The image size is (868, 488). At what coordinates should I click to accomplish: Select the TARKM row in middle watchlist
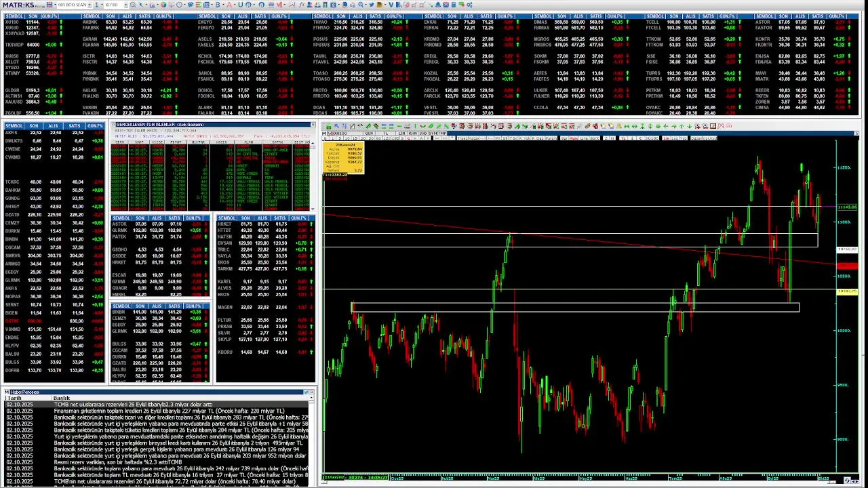pos(264,268)
